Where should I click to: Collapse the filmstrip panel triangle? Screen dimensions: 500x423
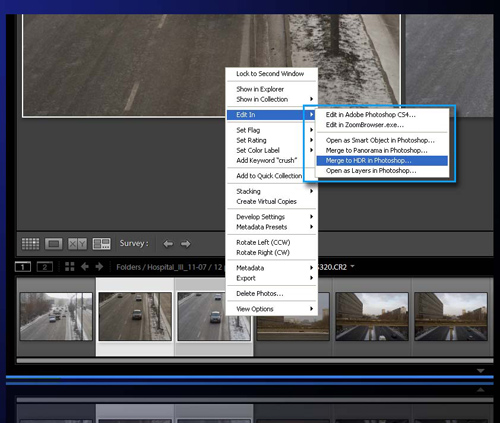point(480,371)
